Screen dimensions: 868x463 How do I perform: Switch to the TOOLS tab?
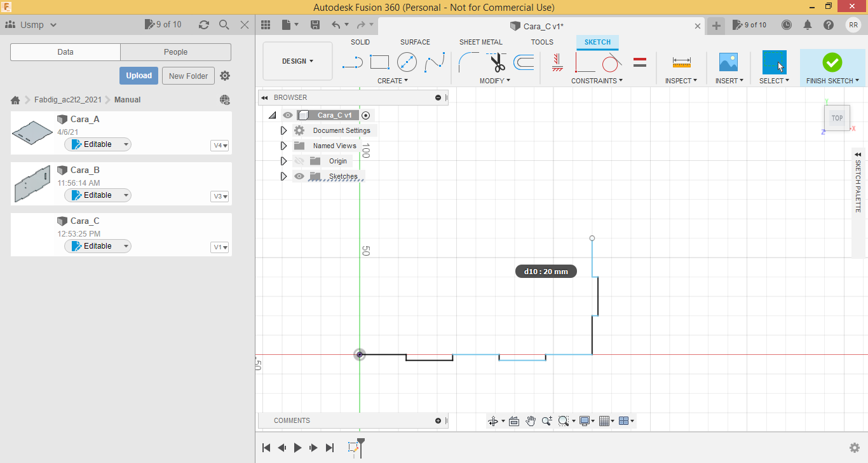[542, 42]
